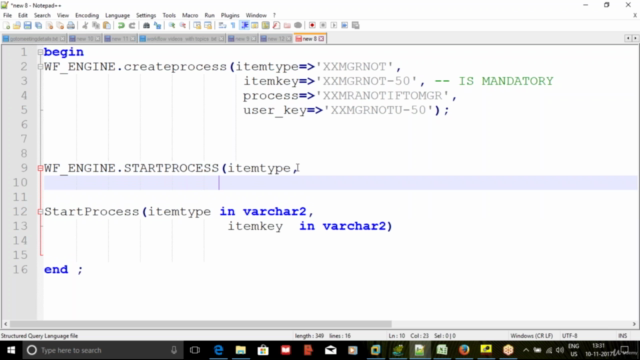Image resolution: width=640 pixels, height=360 pixels.
Task: Click the Open file toolbar icon
Action: point(17,25)
